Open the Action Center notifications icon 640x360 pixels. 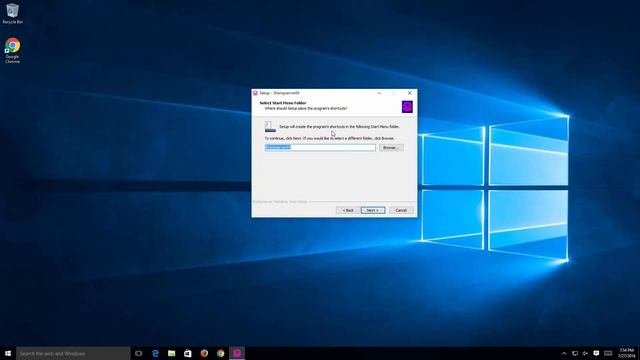(x=596, y=353)
